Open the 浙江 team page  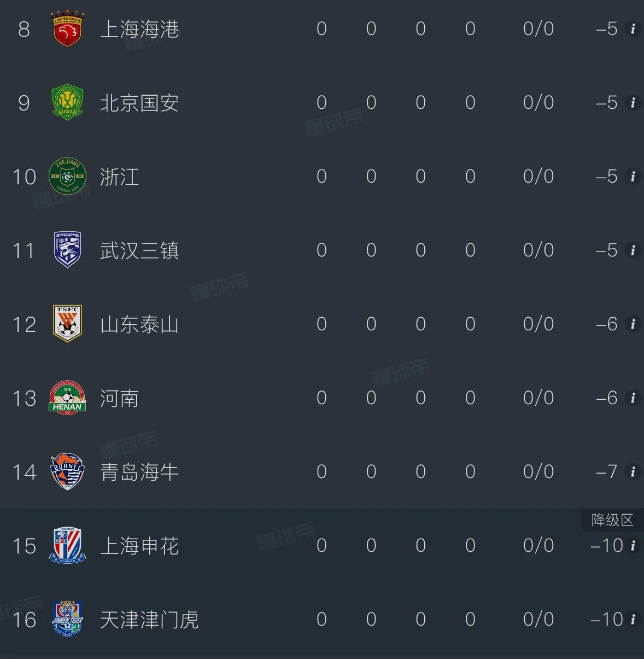pyautogui.click(x=119, y=177)
